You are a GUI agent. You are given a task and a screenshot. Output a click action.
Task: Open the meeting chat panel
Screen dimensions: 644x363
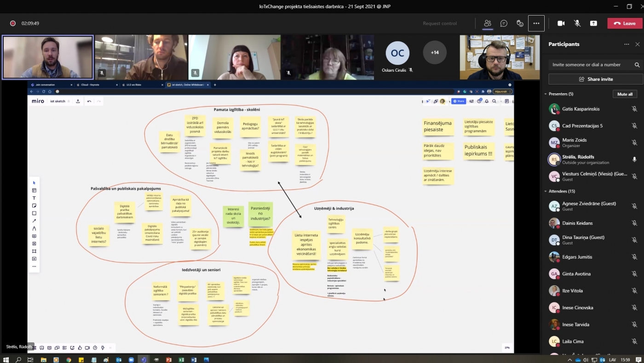pyautogui.click(x=504, y=23)
